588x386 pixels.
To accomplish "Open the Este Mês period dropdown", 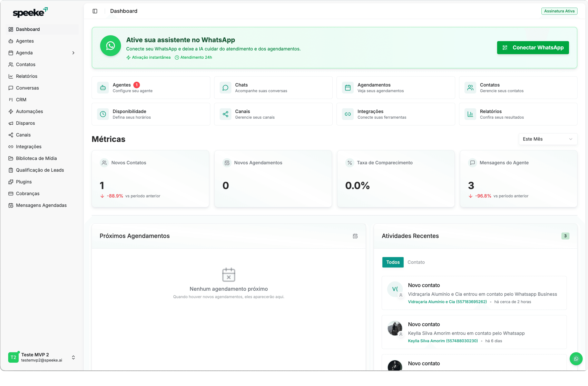I will (548, 139).
